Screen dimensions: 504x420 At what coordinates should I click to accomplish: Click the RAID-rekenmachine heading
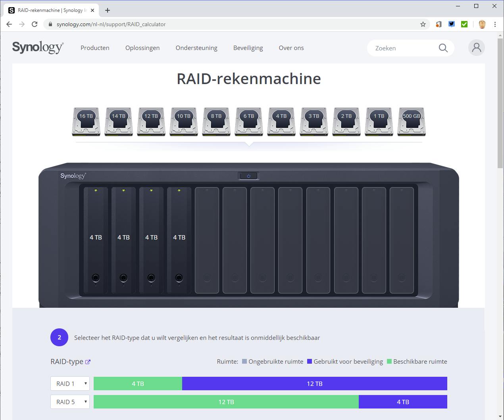tap(249, 79)
